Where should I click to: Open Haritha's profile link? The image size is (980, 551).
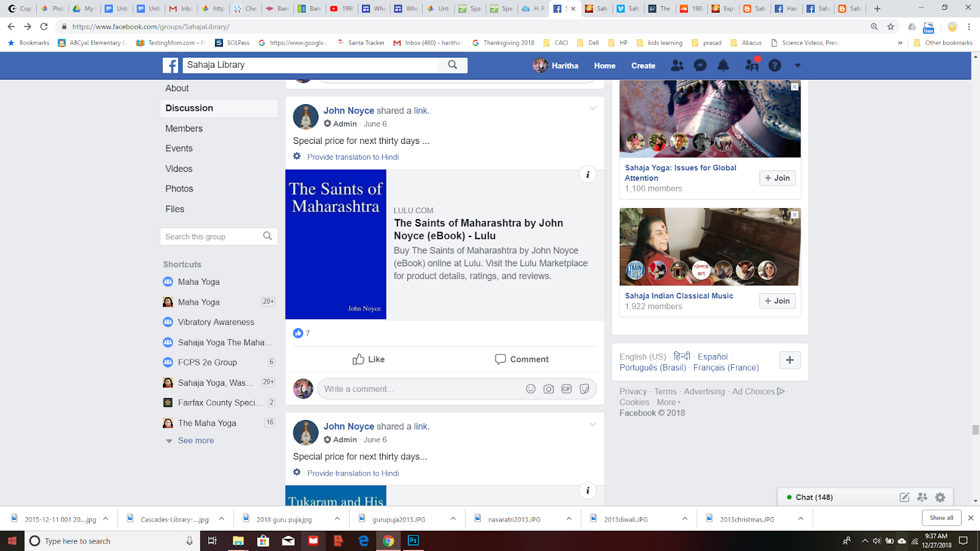coord(556,66)
